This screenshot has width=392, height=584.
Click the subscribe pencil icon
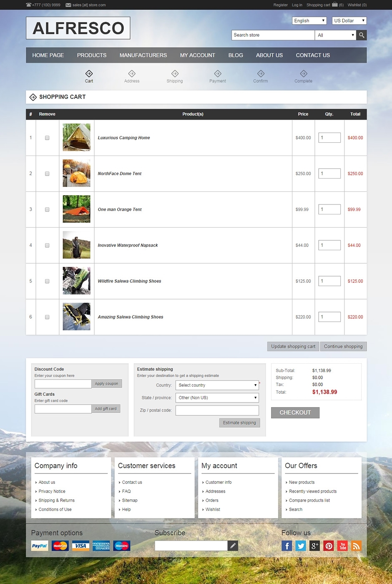coord(233,546)
